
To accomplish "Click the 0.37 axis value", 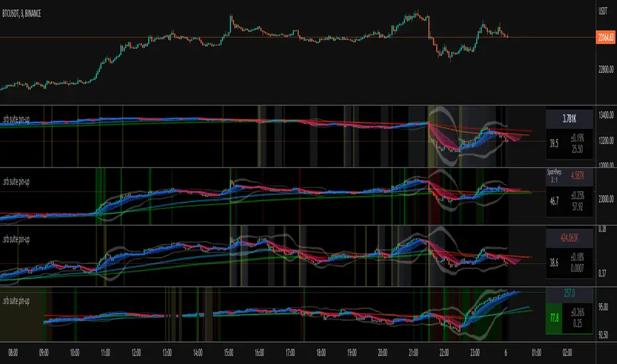I will [602, 273].
